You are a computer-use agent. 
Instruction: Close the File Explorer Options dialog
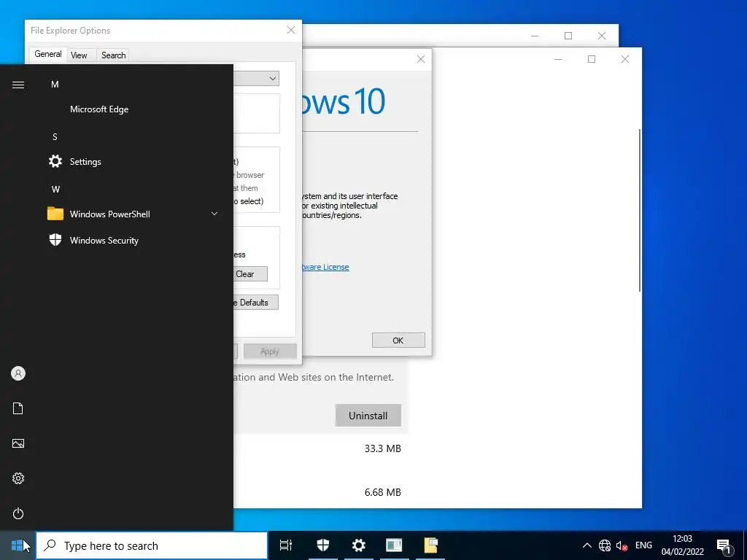click(290, 30)
